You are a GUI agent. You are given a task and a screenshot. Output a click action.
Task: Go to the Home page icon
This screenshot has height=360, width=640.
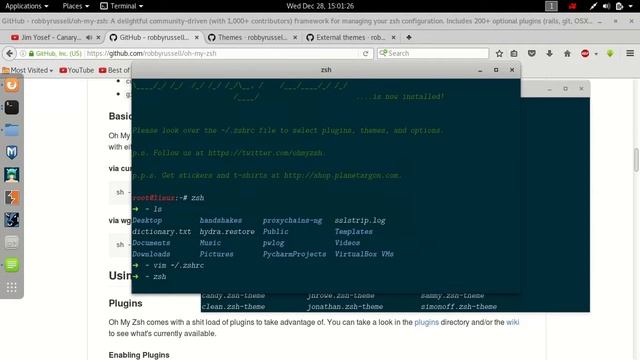click(x=567, y=53)
